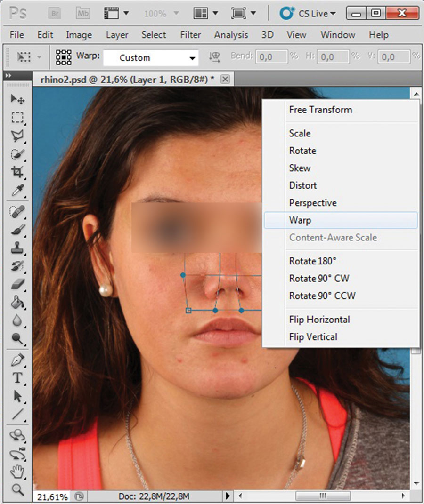Screen dimensions: 424x504
Task: Select the Zoom tool in toolbox
Action: (x=17, y=489)
